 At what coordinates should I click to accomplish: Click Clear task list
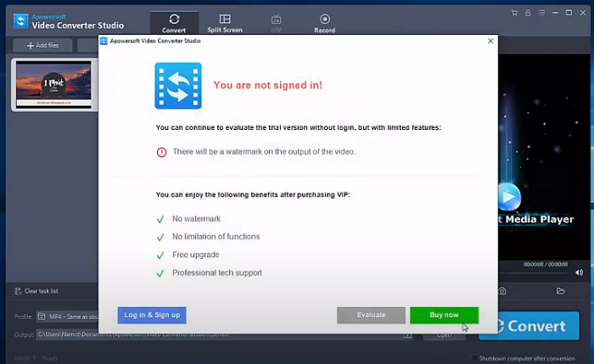point(36,291)
